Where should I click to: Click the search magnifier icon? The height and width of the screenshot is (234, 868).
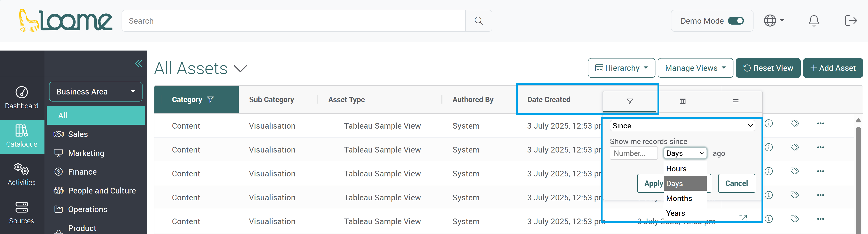[478, 21]
